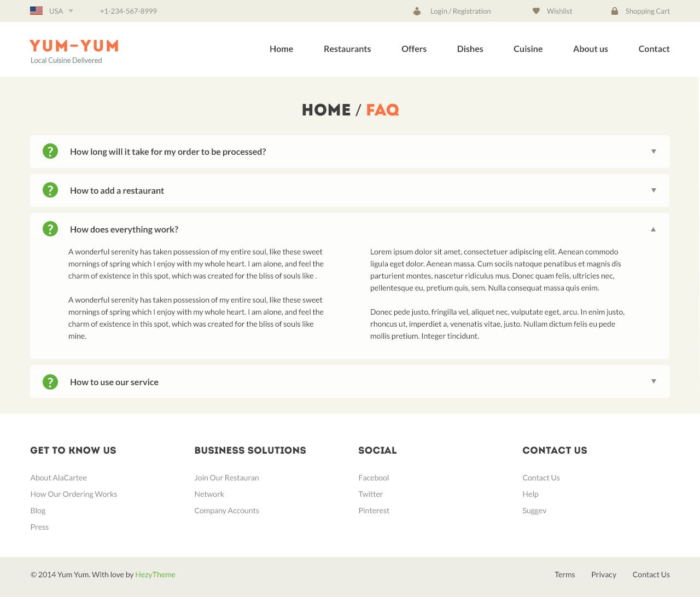This screenshot has height=597, width=700.
Task: Open the Shopping Cart link
Action: coord(647,11)
